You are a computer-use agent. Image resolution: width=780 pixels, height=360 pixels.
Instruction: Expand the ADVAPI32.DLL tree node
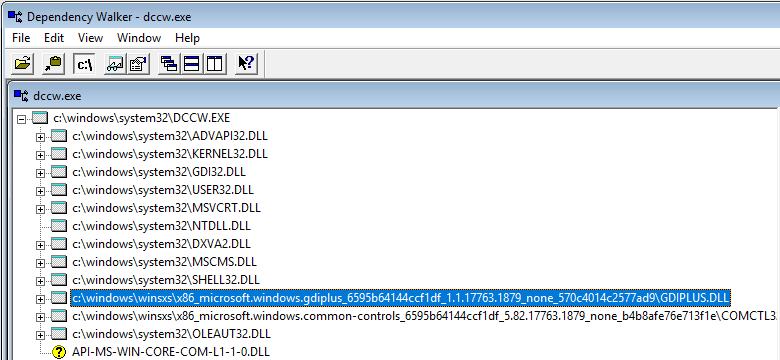[x=40, y=137]
